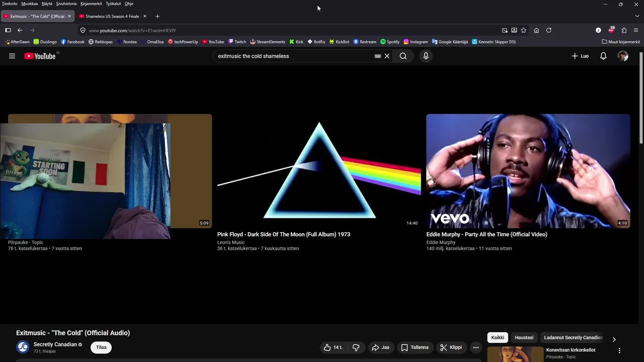Open the Instagram bookmark
The height and width of the screenshot is (362, 644).
click(x=416, y=42)
